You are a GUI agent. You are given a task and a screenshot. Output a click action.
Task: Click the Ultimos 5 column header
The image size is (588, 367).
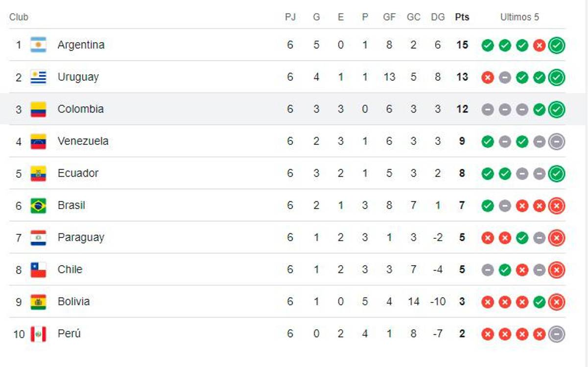point(519,17)
